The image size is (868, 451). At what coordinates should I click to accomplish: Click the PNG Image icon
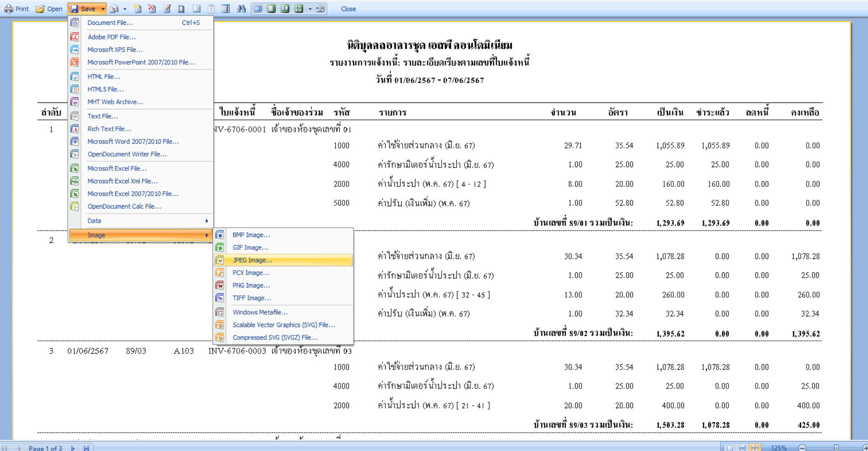(x=220, y=285)
